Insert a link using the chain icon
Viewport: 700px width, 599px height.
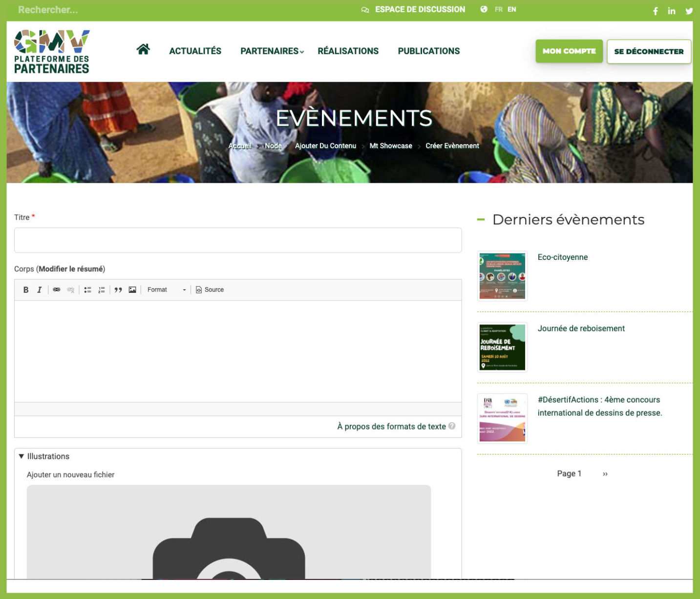pyautogui.click(x=57, y=290)
